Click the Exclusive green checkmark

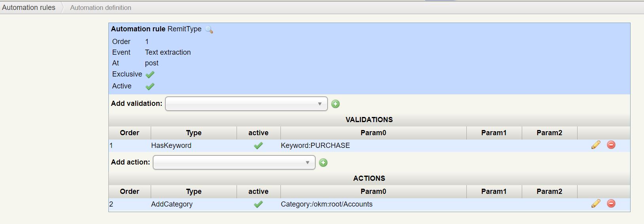150,75
